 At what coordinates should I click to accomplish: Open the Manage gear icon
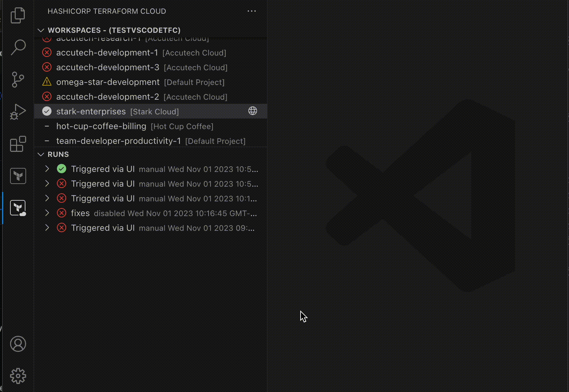coord(18,376)
